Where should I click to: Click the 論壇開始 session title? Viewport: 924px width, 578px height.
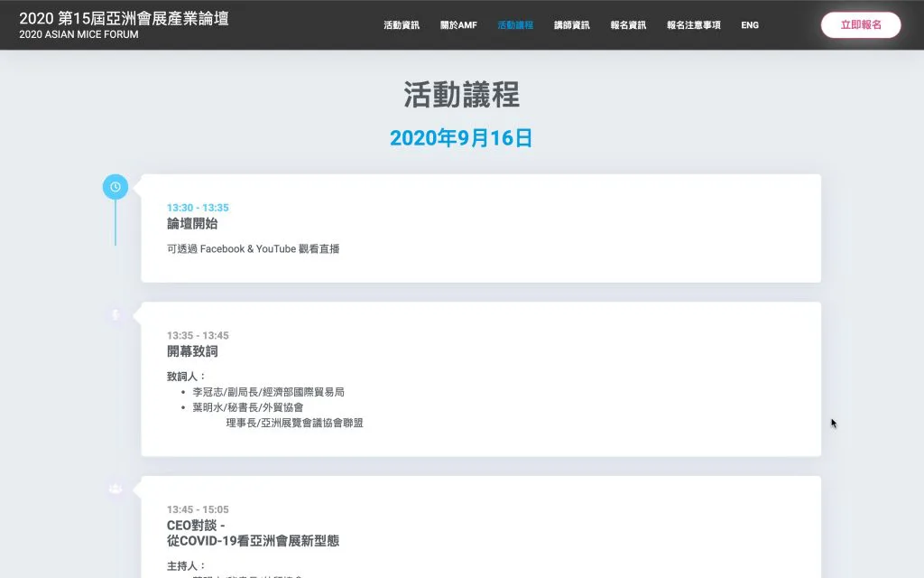point(192,224)
